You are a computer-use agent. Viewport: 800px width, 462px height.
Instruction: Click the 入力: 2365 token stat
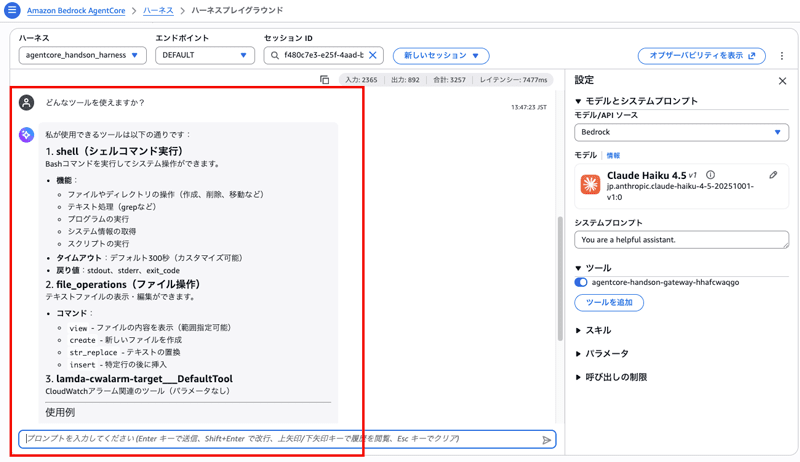pos(361,80)
